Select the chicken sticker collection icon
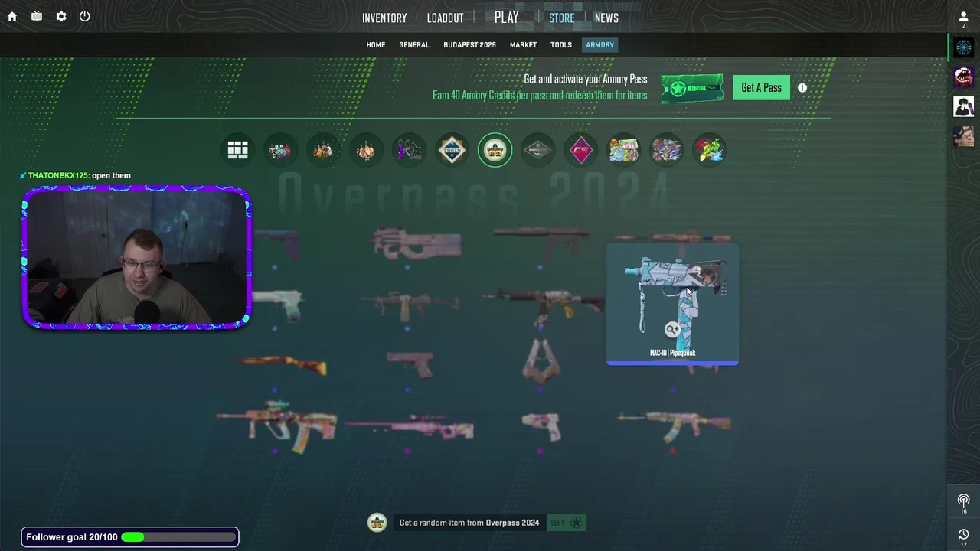The width and height of the screenshot is (980, 551). pyautogui.click(x=366, y=150)
